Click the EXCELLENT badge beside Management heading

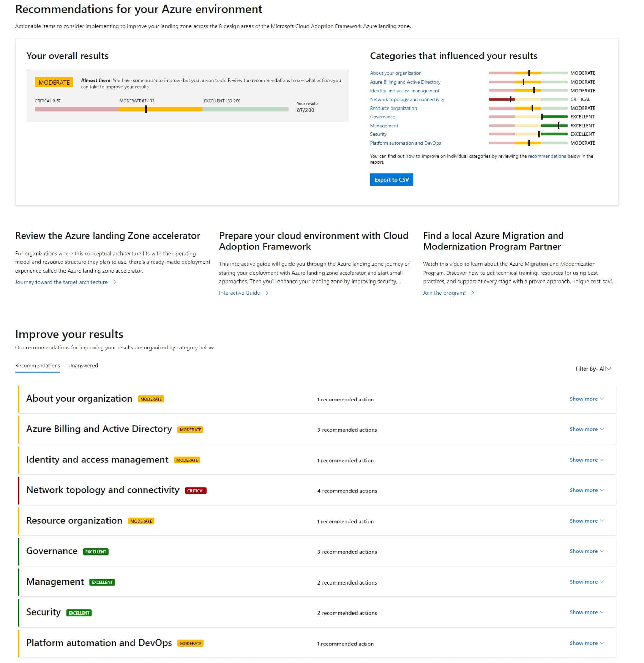coord(102,582)
